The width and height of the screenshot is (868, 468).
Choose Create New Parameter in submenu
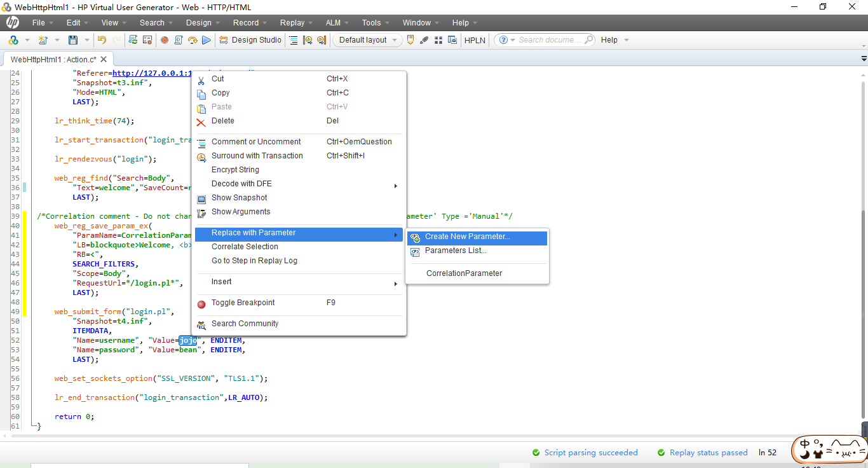477,237
